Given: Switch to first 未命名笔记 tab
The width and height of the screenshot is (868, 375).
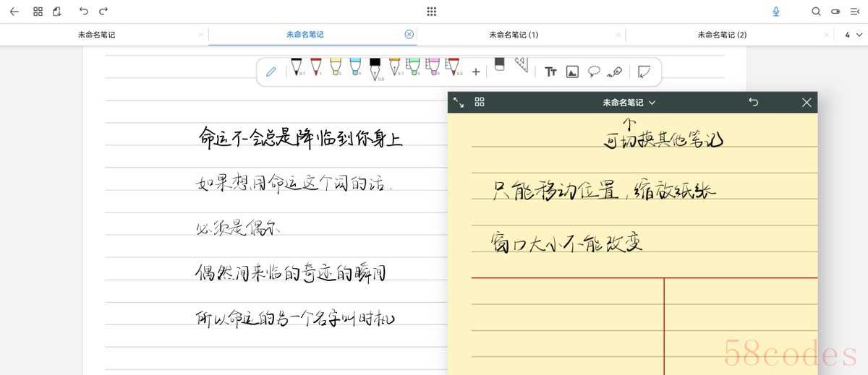Looking at the screenshot, I should (x=97, y=35).
